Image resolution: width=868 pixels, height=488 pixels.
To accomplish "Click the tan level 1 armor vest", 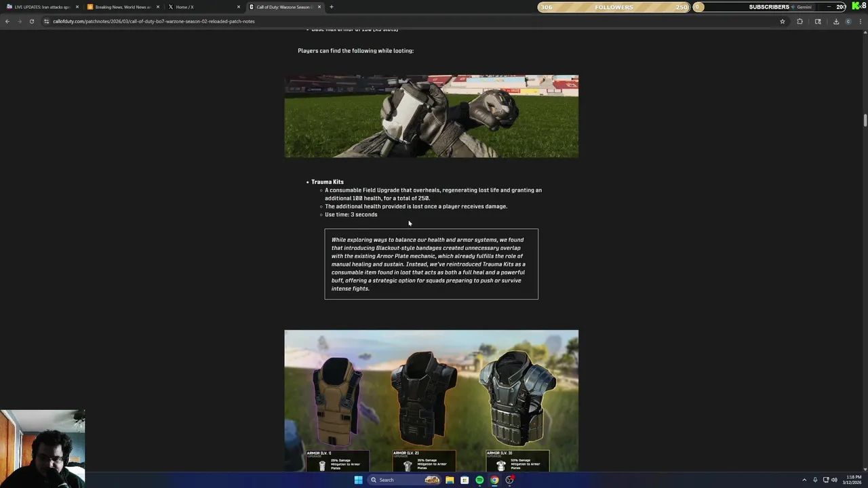I will (x=336, y=400).
